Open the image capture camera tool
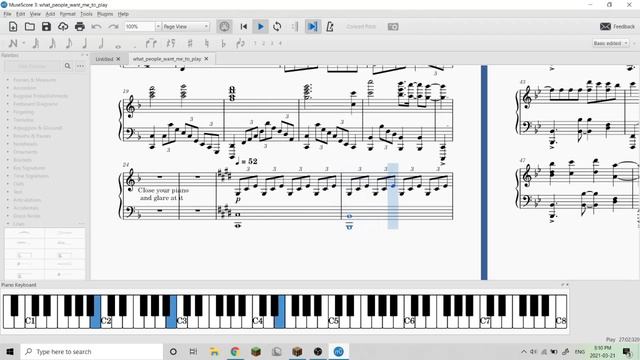Screen dimensions: 640x360 [x=393, y=27]
